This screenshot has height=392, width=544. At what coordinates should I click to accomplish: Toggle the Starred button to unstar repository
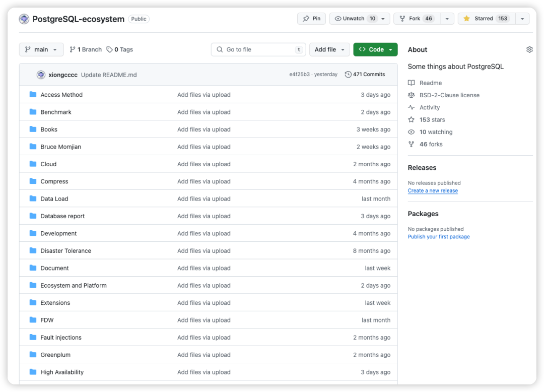(x=487, y=18)
